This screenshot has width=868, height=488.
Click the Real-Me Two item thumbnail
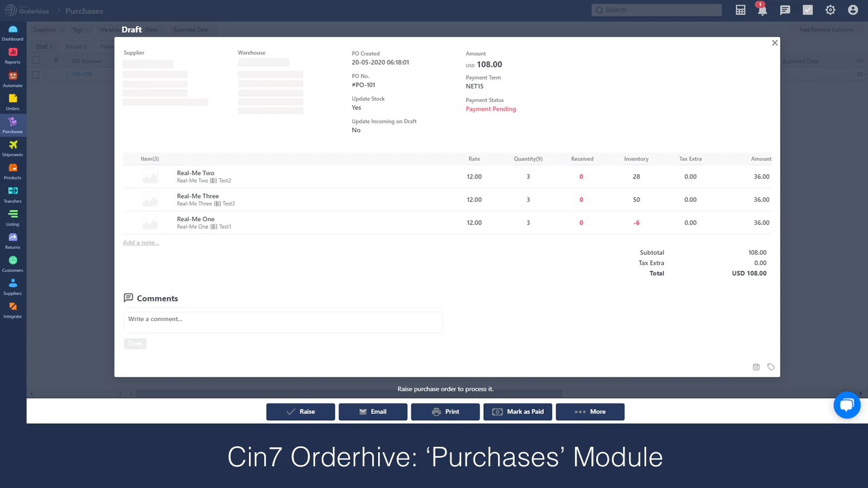150,176
